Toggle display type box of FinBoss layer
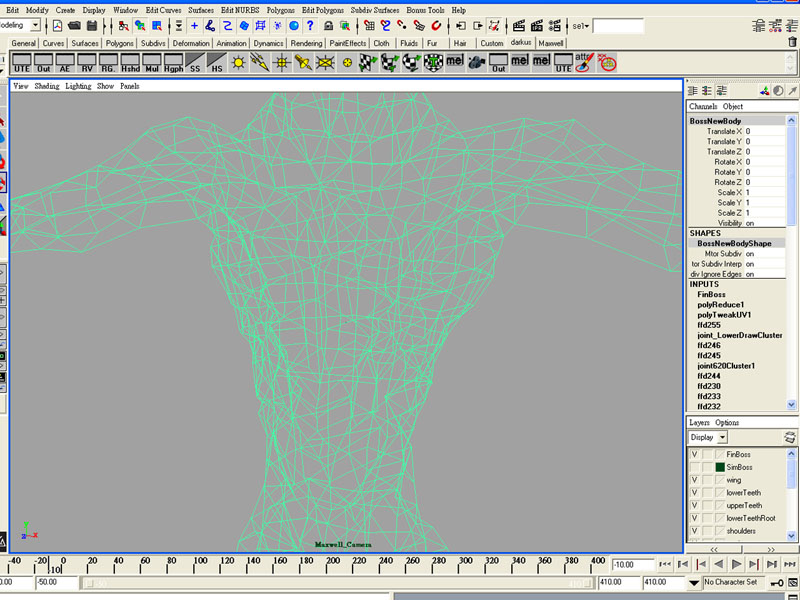The height and width of the screenshot is (600, 800). click(707, 454)
